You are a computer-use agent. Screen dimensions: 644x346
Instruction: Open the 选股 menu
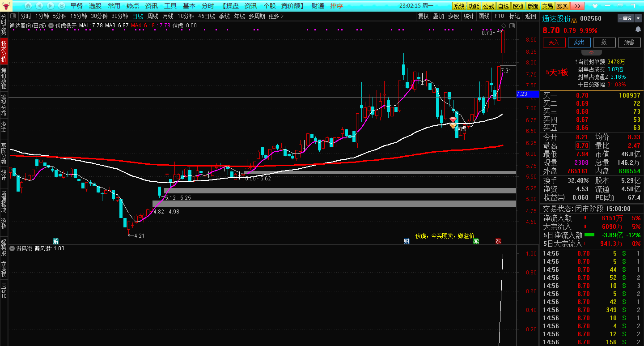tap(95, 6)
